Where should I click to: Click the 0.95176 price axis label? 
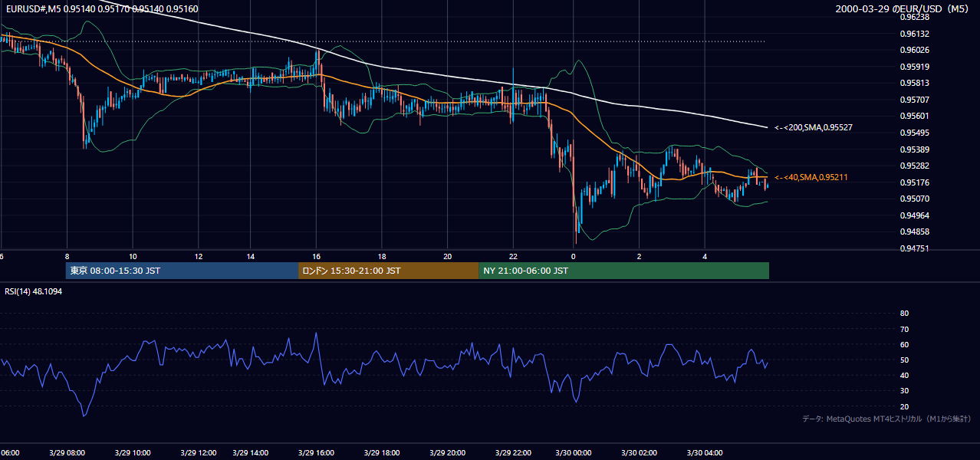(x=914, y=182)
